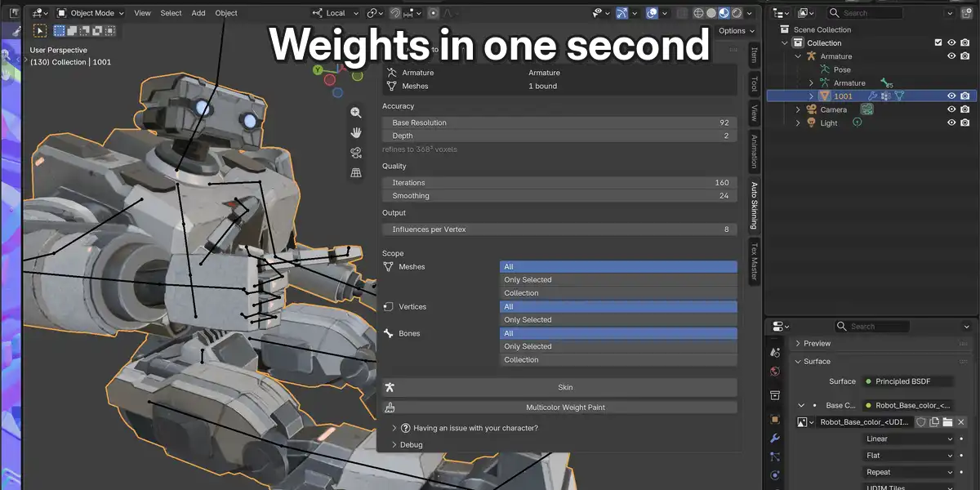Open the Options dropdown

pos(736,31)
